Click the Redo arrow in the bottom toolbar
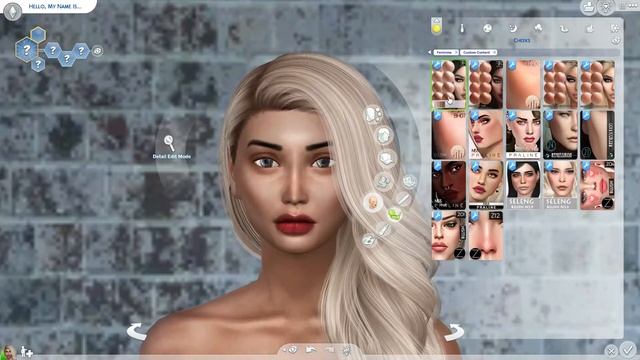 tap(329, 350)
